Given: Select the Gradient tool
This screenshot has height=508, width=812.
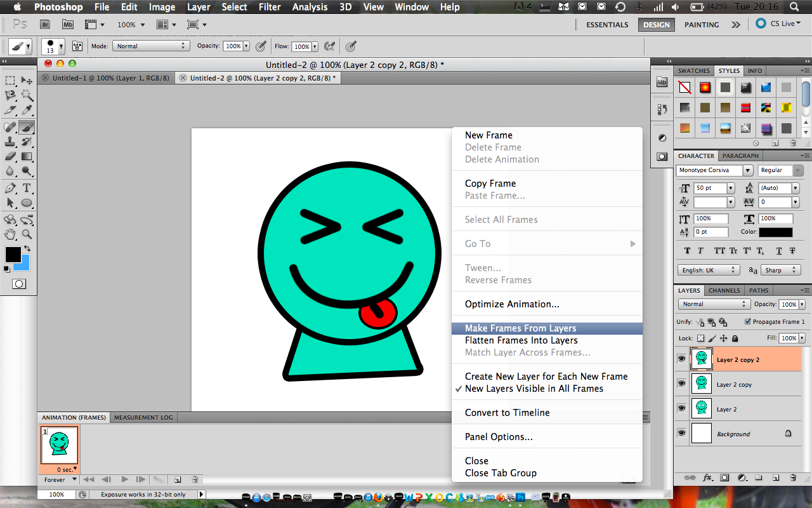Looking at the screenshot, I should (27, 156).
